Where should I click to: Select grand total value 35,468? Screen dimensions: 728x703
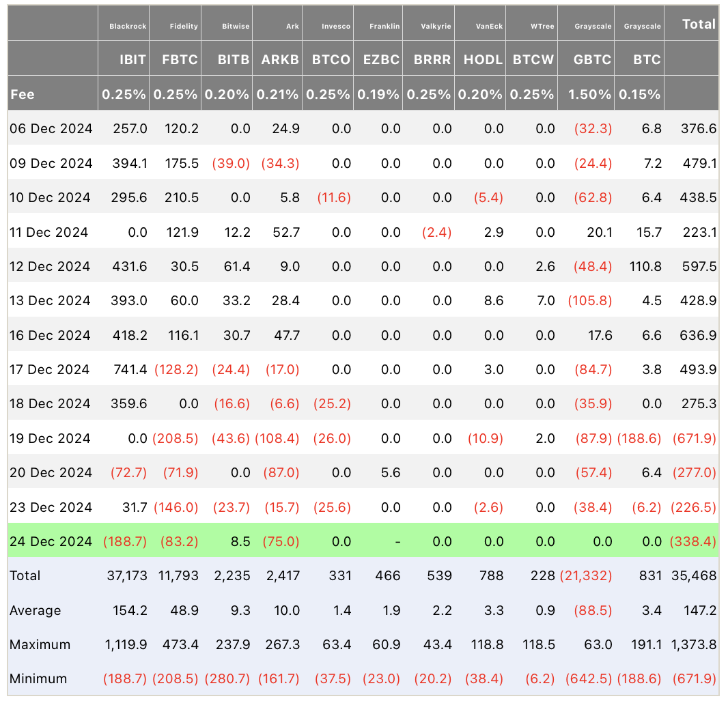point(694,576)
